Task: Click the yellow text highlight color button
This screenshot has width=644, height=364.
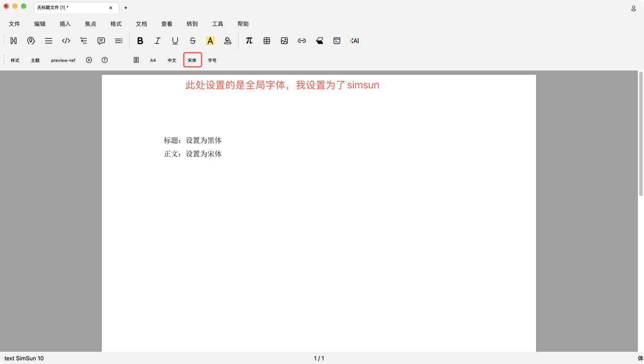Action: (210, 41)
